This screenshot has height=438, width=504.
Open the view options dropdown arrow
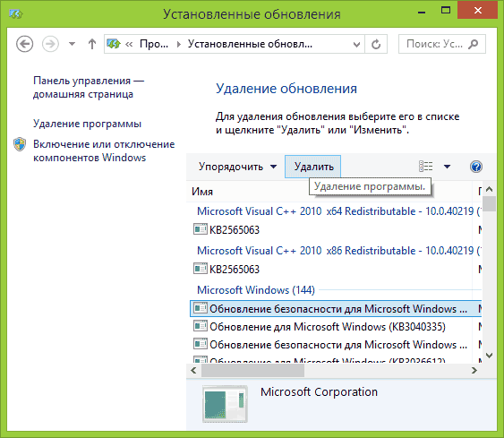(447, 167)
